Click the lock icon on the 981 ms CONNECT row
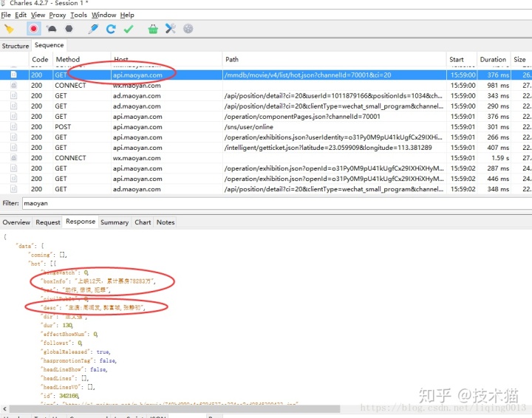 click(13, 85)
